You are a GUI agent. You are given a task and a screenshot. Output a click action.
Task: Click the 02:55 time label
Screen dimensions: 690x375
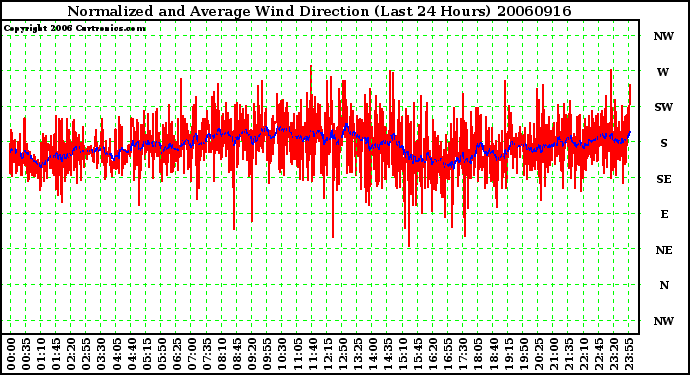[x=86, y=354]
